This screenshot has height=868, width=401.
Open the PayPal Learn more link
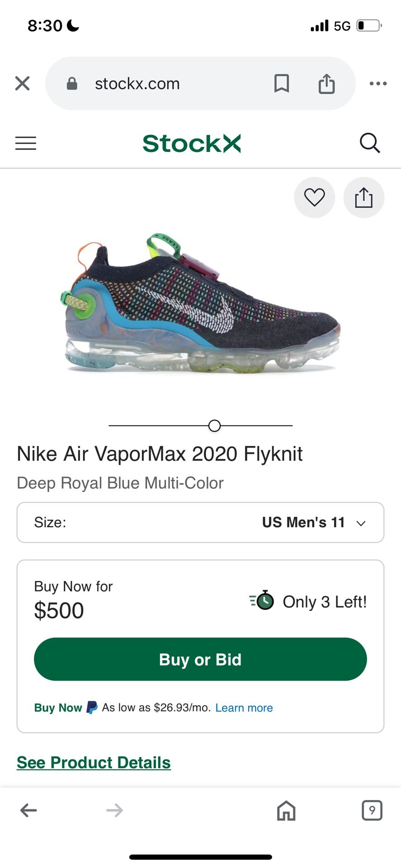click(x=244, y=708)
